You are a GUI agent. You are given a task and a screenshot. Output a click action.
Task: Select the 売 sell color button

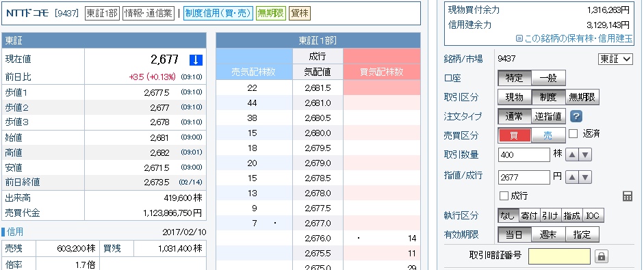pos(548,136)
